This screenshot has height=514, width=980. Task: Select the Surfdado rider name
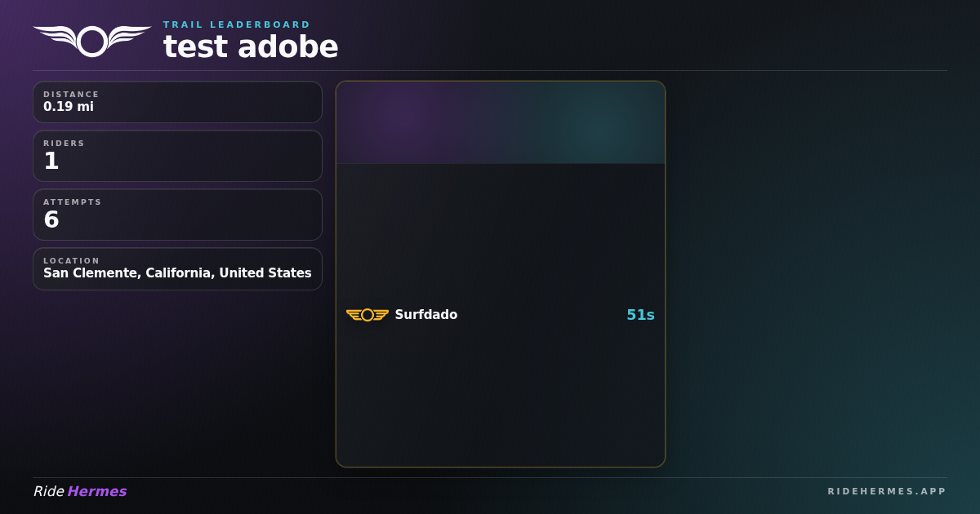pyautogui.click(x=425, y=315)
